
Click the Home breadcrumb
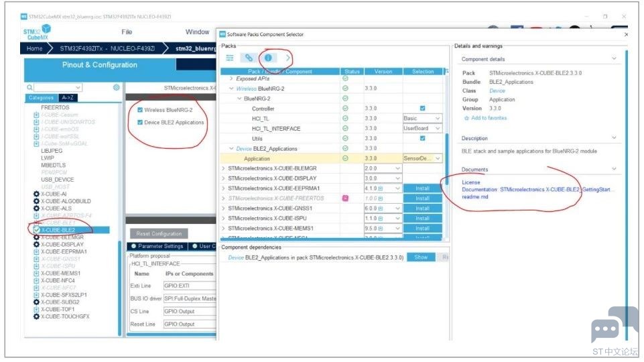(34, 48)
